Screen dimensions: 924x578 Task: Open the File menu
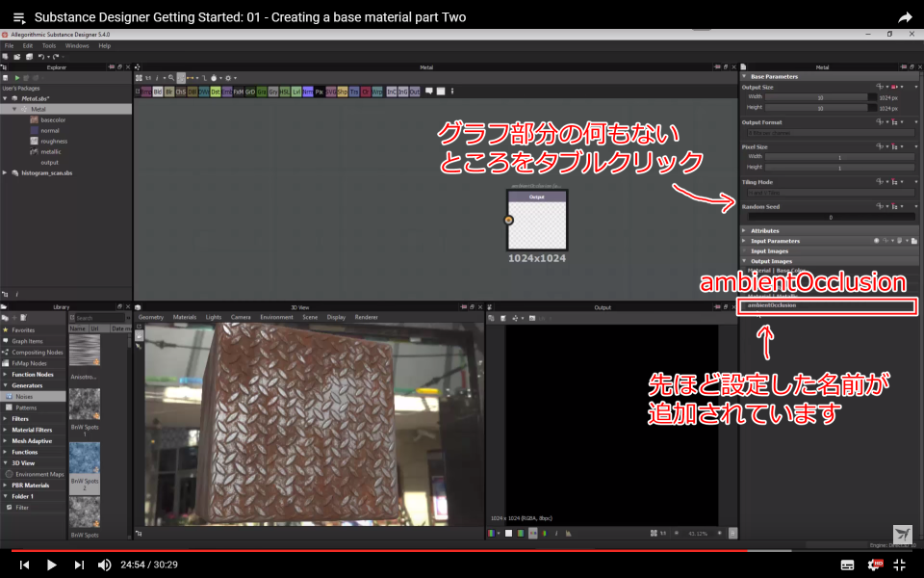pos(10,45)
